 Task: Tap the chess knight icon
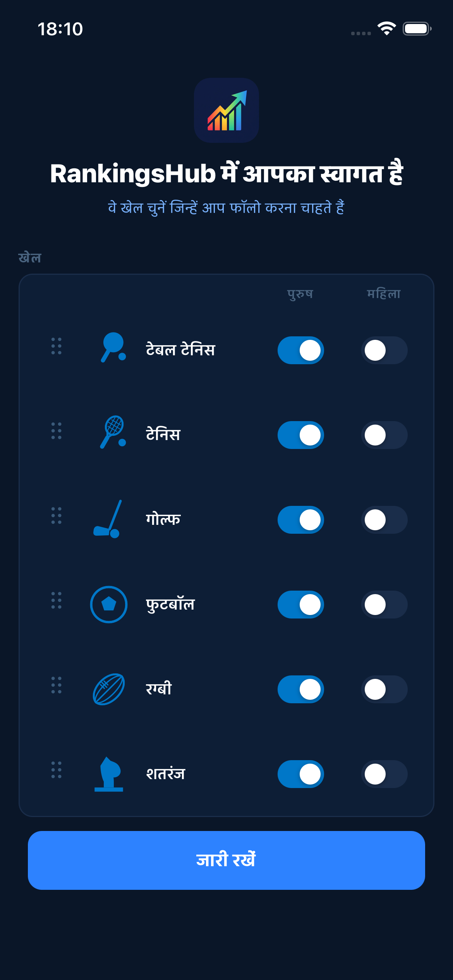click(109, 774)
